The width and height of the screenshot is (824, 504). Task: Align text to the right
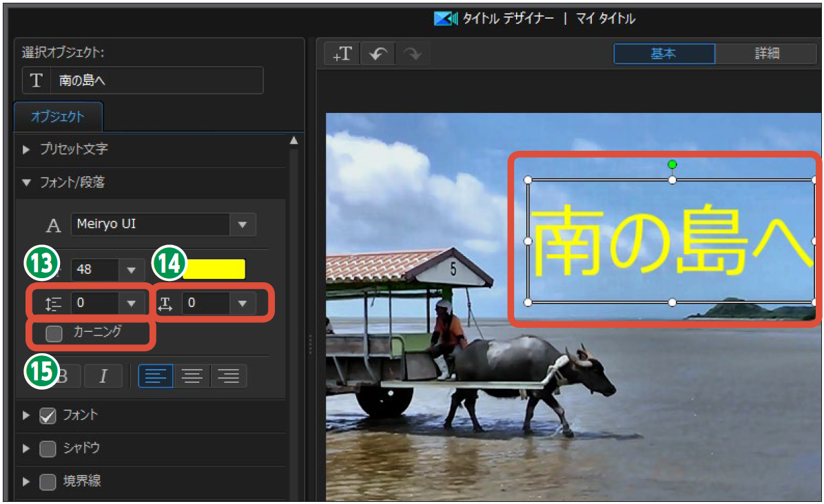click(228, 376)
